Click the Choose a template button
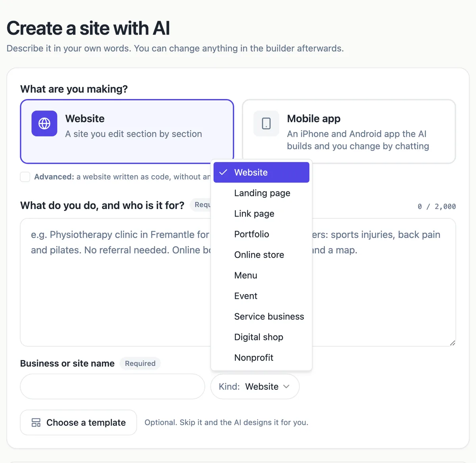This screenshot has height=463, width=476. (x=79, y=423)
